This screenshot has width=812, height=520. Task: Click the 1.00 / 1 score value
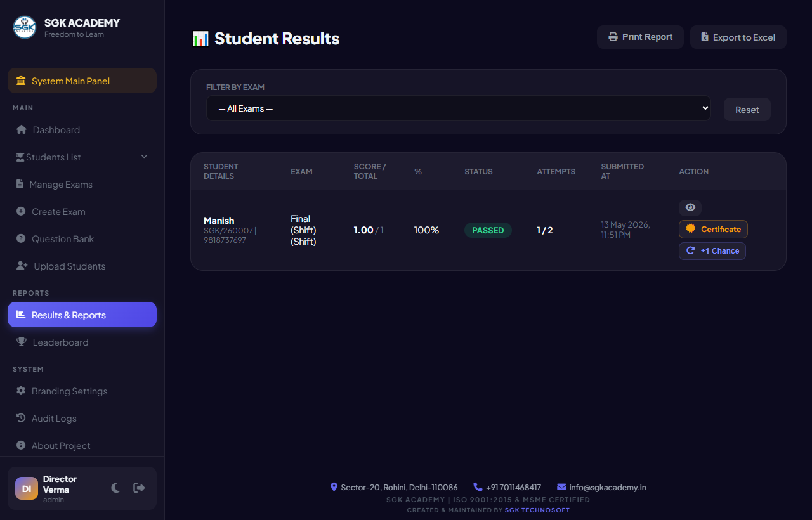(x=369, y=230)
